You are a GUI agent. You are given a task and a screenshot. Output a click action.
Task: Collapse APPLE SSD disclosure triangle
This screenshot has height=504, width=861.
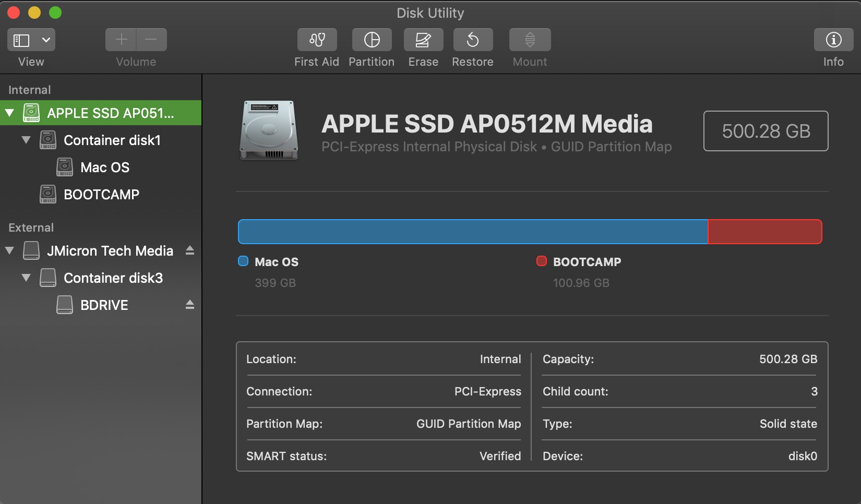point(9,113)
